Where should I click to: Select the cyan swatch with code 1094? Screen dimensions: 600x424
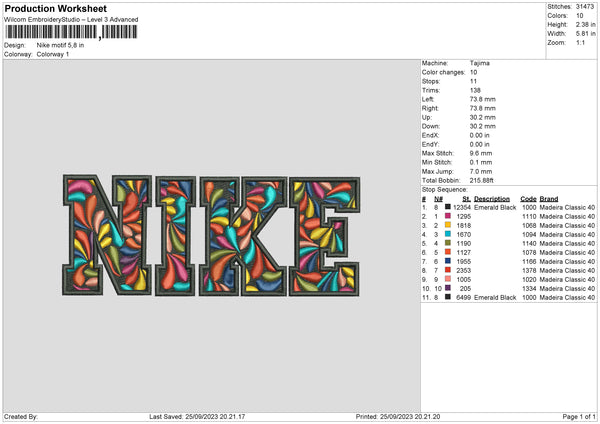click(447, 234)
